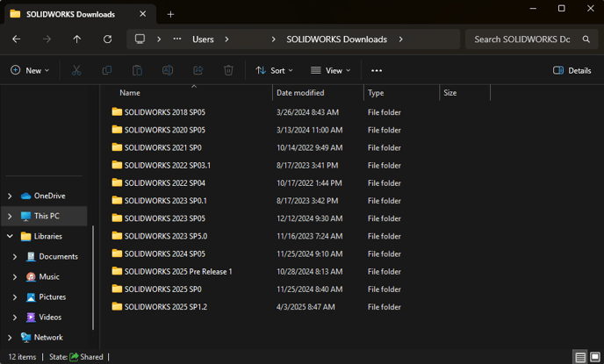Select SOLIDWORKS 2024 SP05 folder
Viewport: 604px width, 364px height.
click(x=164, y=254)
